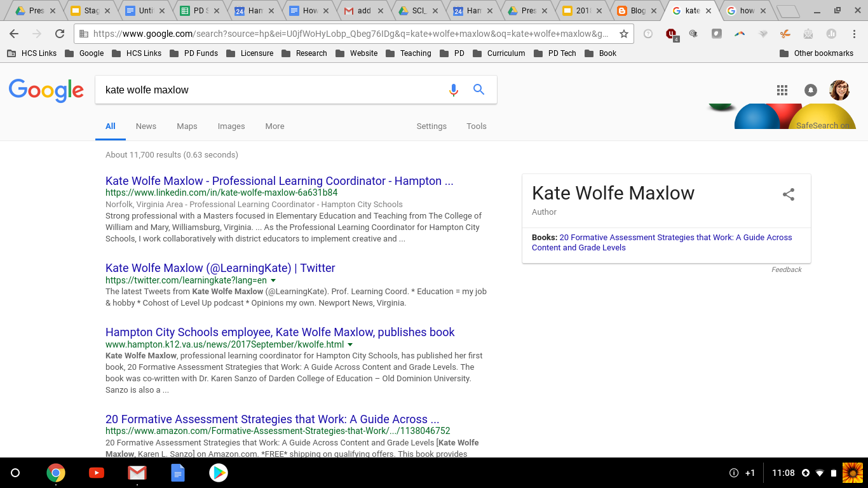Launch YouTube from the shelf

coord(97,473)
